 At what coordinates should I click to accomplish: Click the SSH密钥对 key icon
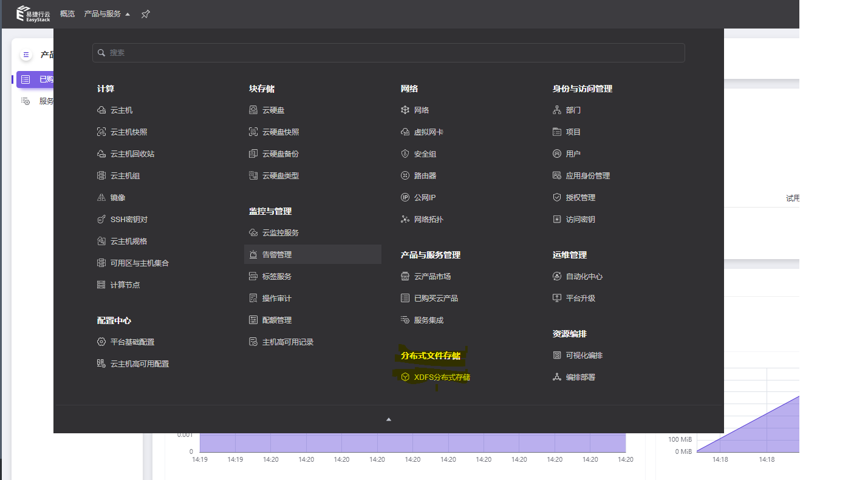tap(101, 218)
